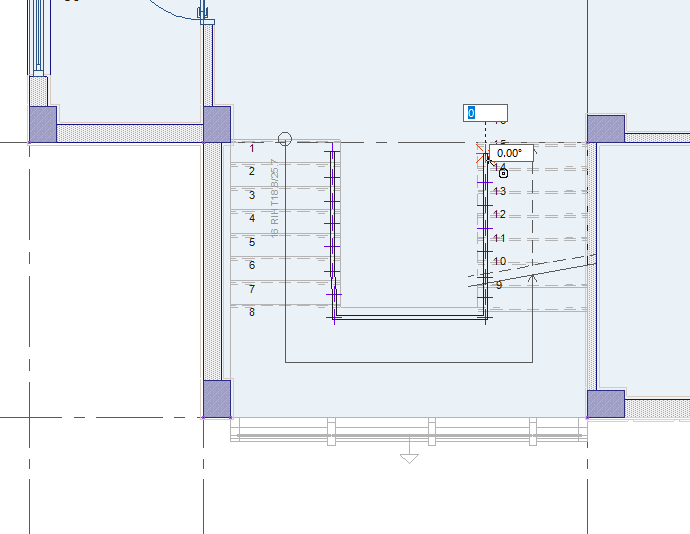Select the upper-right purple hatched column

tap(605, 128)
